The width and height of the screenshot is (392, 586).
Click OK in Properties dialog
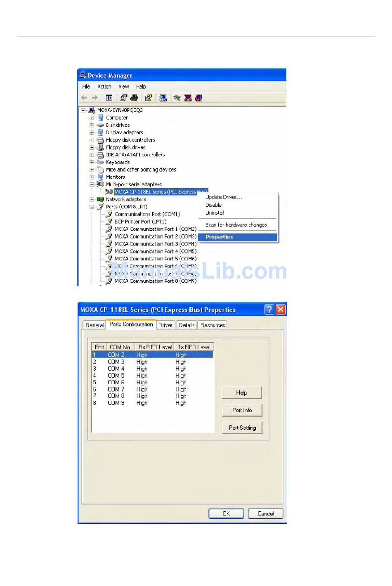pyautogui.click(x=227, y=514)
